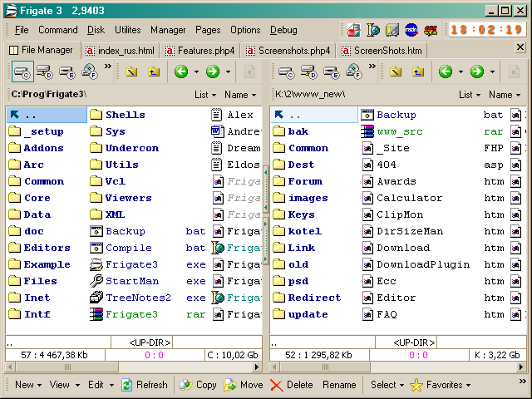
Task: Click the red X Delete button
Action: 291,385
